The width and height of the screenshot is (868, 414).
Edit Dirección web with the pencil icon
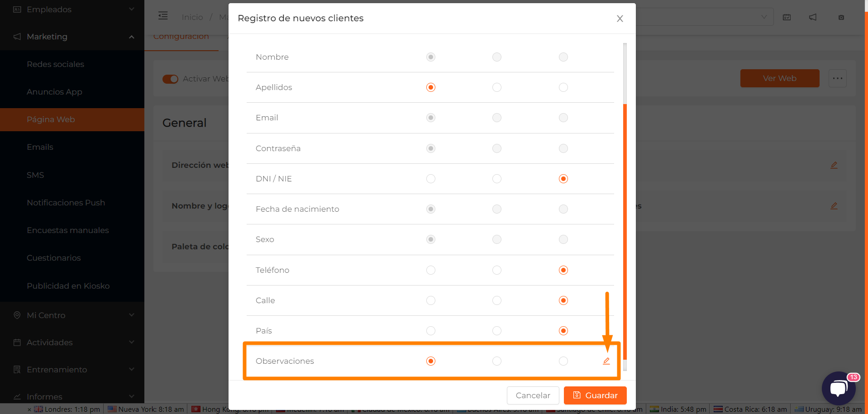834,165
